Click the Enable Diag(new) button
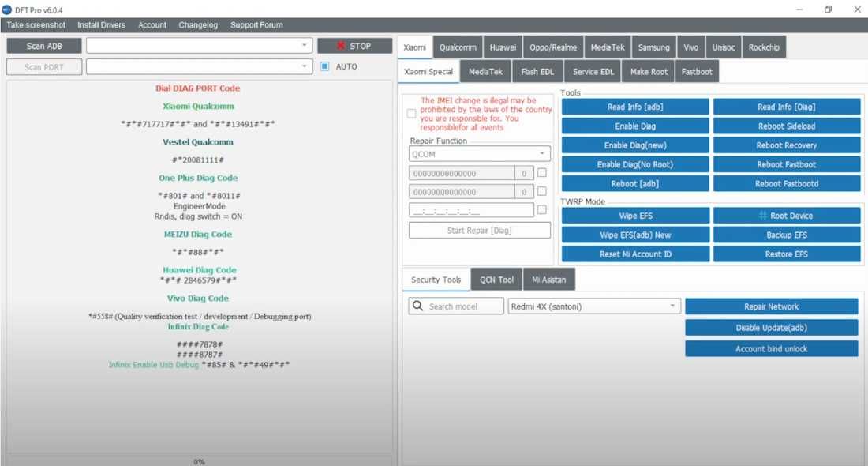 (x=635, y=145)
